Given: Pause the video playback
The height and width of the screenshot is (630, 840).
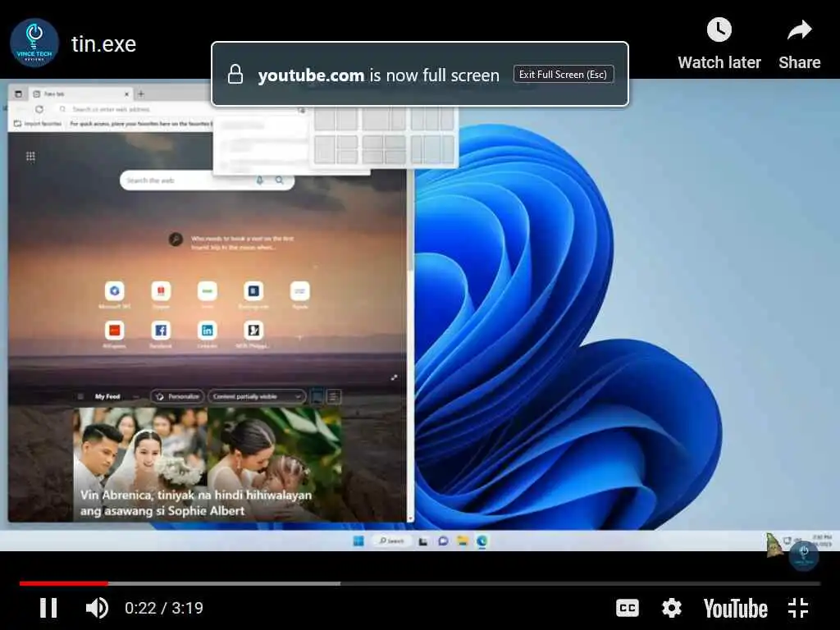Looking at the screenshot, I should (48, 608).
